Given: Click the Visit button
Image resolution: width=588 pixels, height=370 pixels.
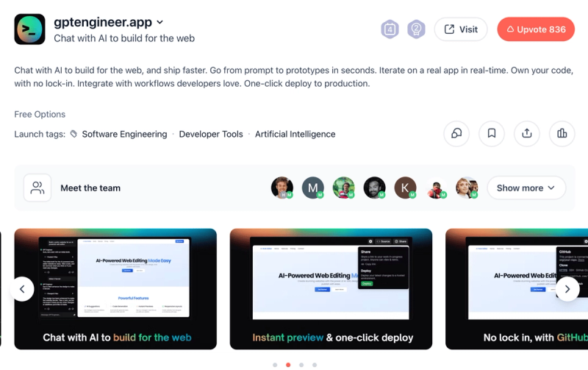Looking at the screenshot, I should pyautogui.click(x=461, y=29).
